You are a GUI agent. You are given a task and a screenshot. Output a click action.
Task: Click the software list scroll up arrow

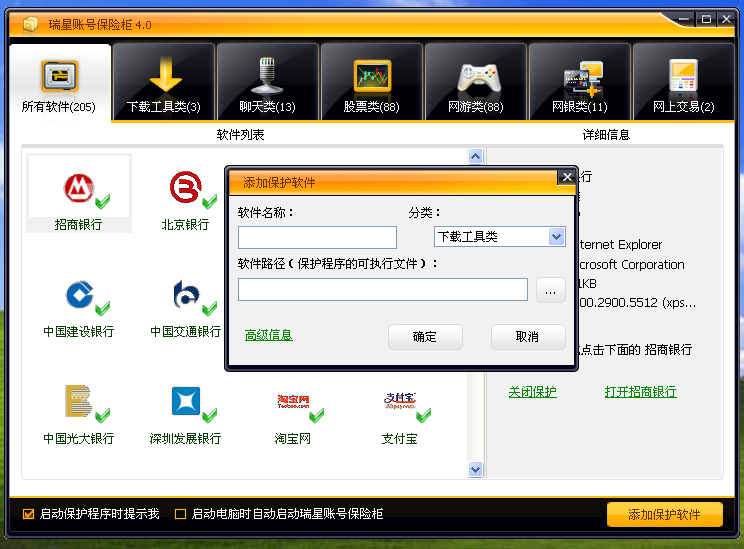(x=475, y=156)
